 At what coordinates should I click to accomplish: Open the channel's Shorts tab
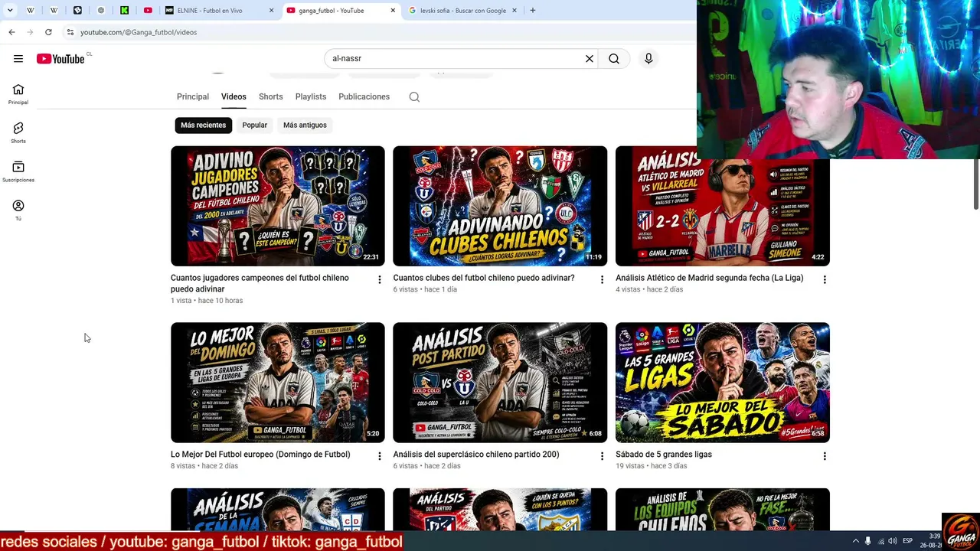pyautogui.click(x=271, y=97)
